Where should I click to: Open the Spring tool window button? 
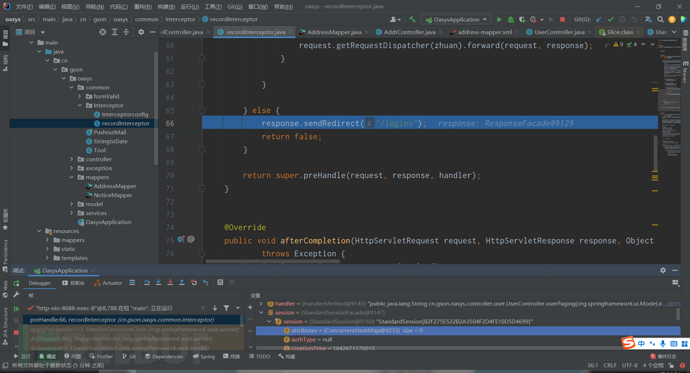pyautogui.click(x=204, y=356)
